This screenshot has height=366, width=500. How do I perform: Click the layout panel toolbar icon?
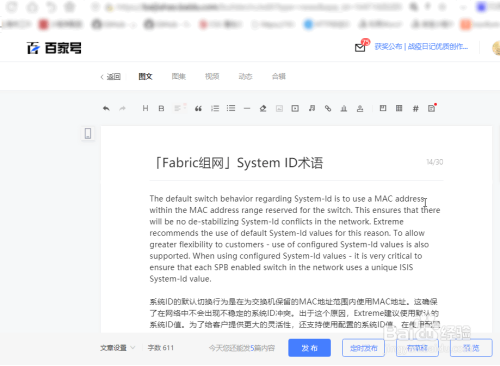pyautogui.click(x=383, y=108)
